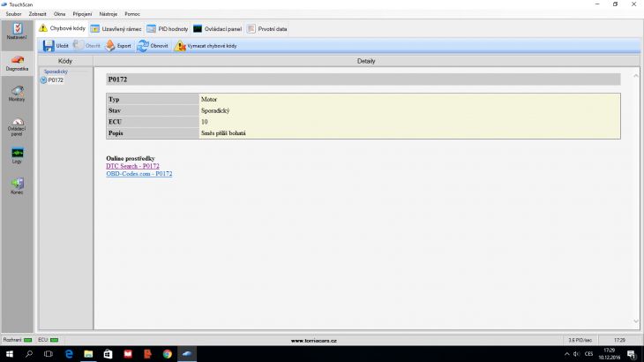Switch to PID hodnoty tab
The height and width of the screenshot is (362, 644).
[167, 29]
